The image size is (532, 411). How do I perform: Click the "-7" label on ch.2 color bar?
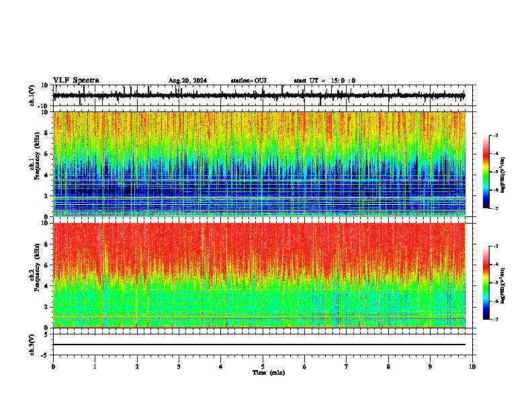coord(495,319)
